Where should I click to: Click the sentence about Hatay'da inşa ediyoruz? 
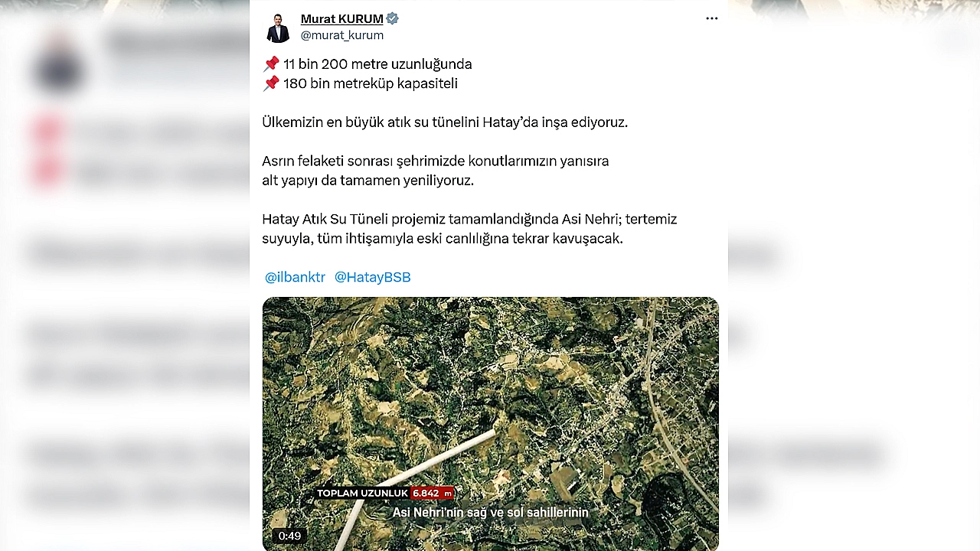[445, 122]
